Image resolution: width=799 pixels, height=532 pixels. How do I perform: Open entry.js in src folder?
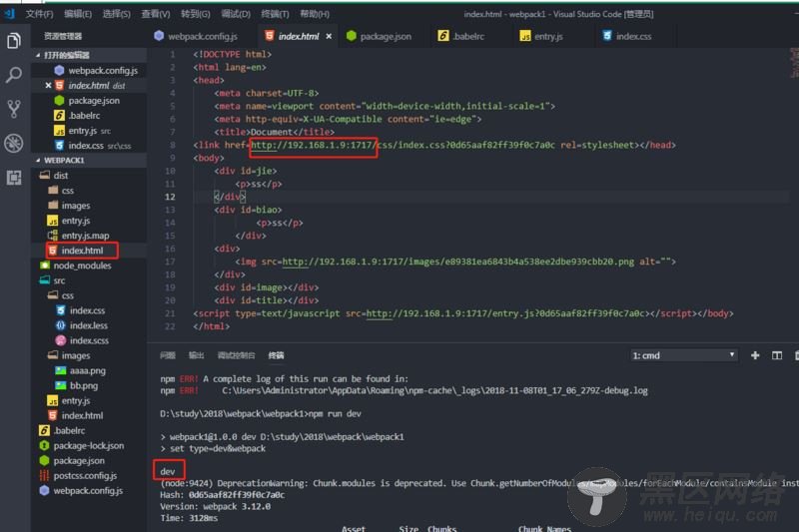click(x=76, y=400)
